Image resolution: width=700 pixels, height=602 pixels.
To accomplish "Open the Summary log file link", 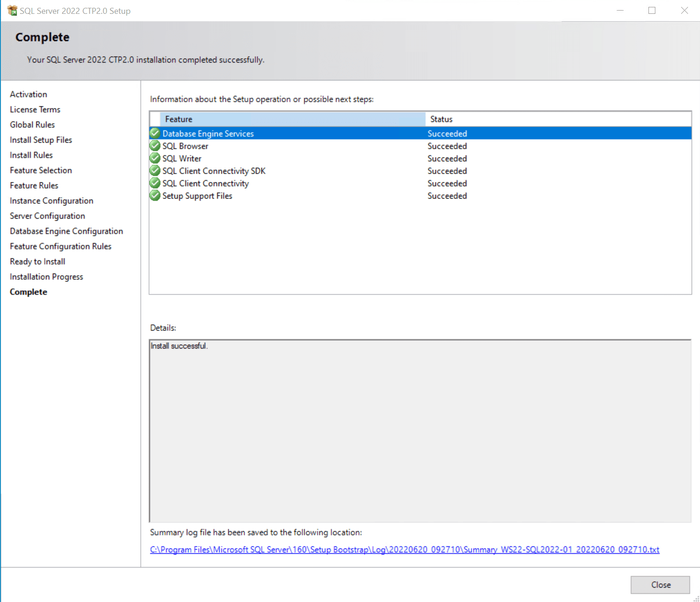I will click(405, 549).
